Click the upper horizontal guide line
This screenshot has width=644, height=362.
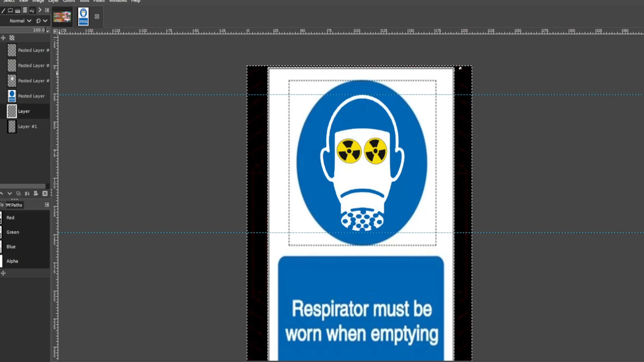point(351,95)
